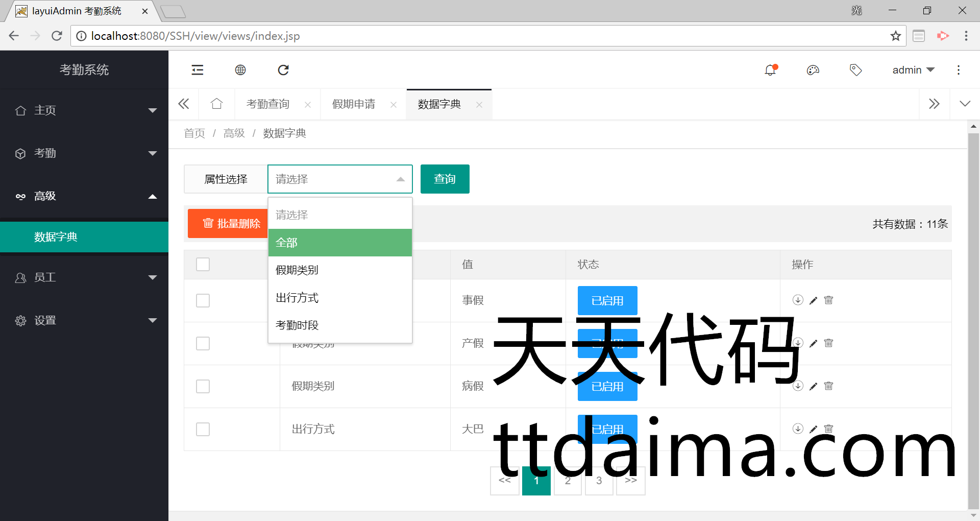Toggle the select-all header checkbox
The image size is (980, 521).
pos(203,265)
